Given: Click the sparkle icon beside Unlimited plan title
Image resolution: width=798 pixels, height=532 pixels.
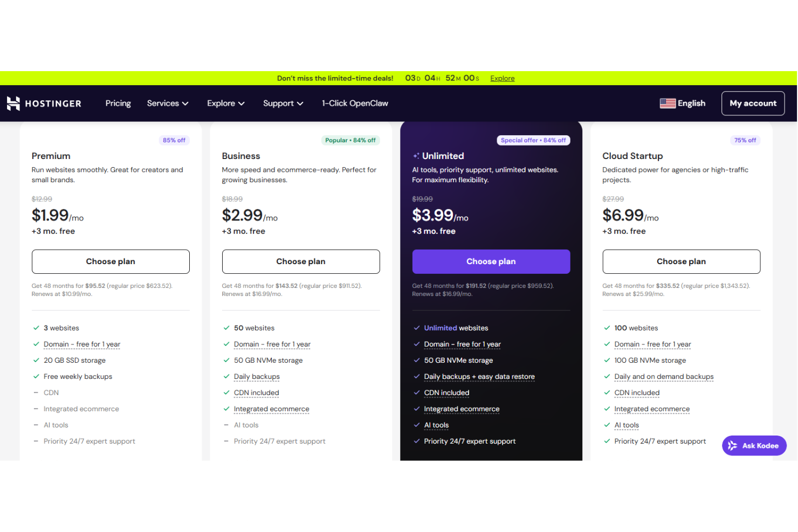Looking at the screenshot, I should tap(416, 155).
